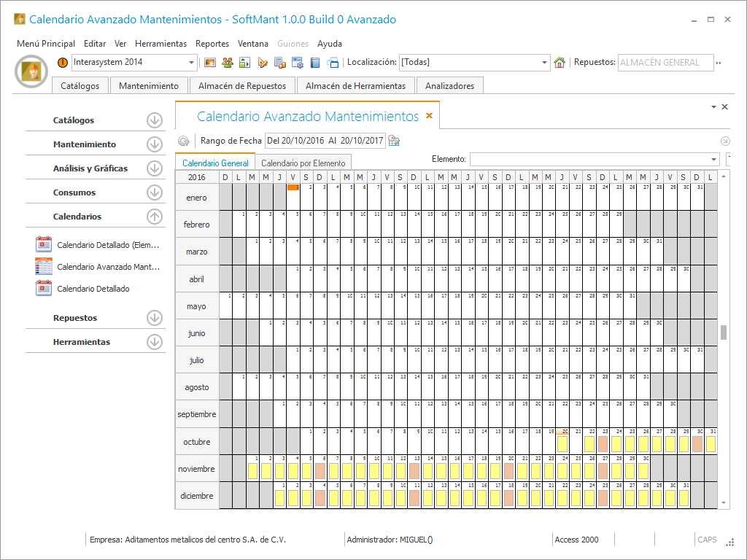Click the round application logo button

(31, 71)
